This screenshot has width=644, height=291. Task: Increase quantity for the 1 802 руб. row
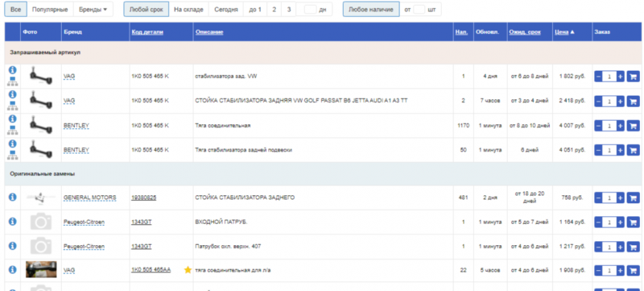coord(620,77)
